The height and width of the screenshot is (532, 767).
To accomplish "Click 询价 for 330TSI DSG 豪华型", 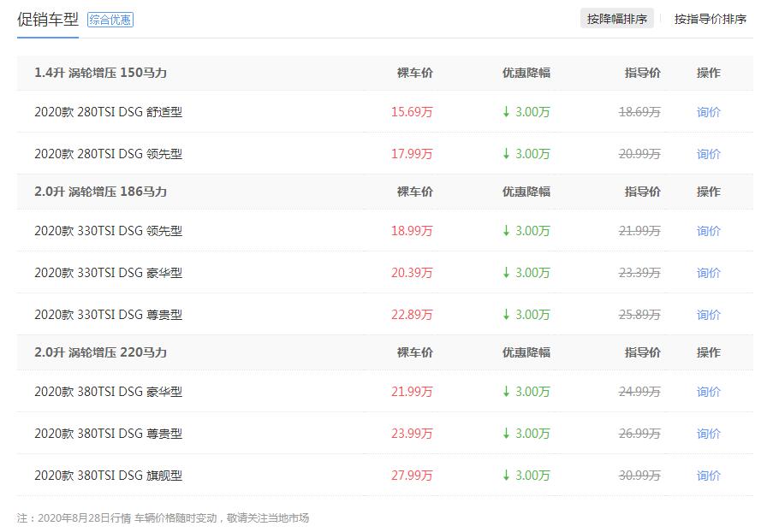I will tap(708, 273).
